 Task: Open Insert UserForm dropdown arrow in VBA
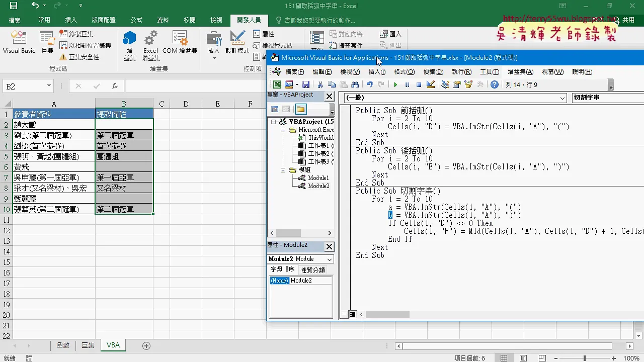tap(297, 84)
